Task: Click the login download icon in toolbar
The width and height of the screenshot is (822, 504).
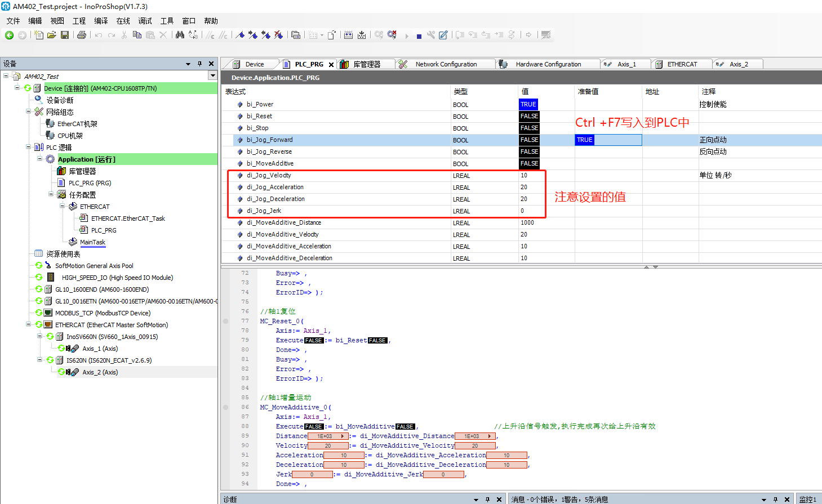Action: 349,35
